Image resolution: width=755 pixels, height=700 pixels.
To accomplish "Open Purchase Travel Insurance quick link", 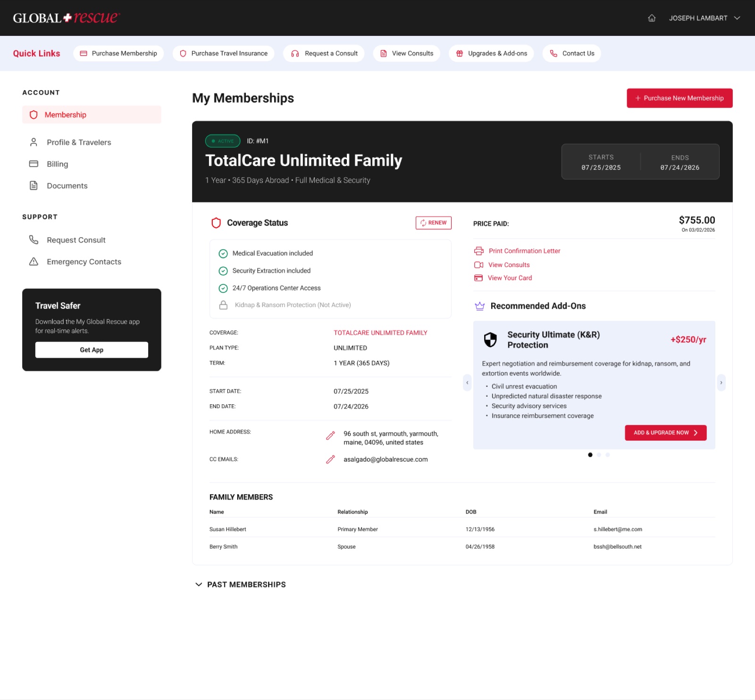I will pos(224,53).
